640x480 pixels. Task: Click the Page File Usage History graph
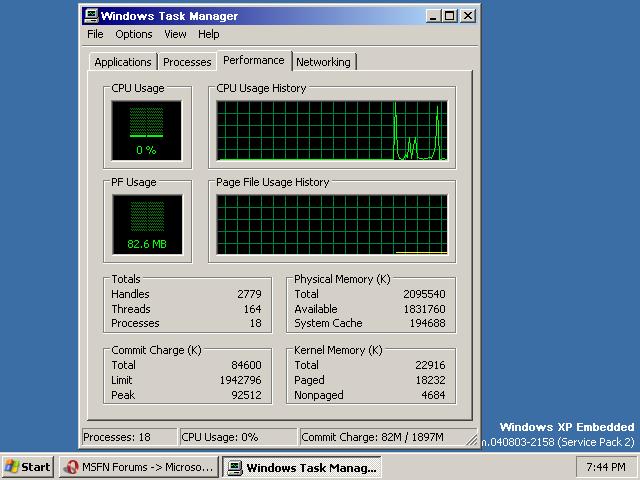click(x=332, y=224)
